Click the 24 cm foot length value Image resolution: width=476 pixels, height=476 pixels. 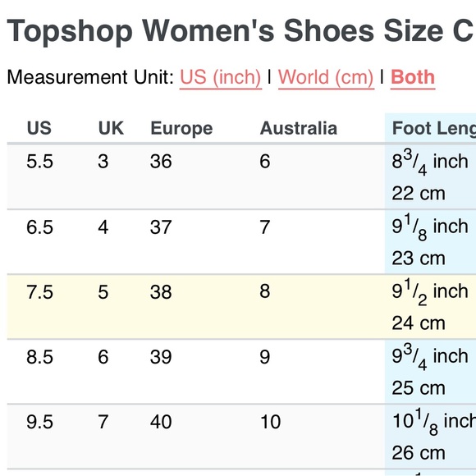tap(419, 323)
